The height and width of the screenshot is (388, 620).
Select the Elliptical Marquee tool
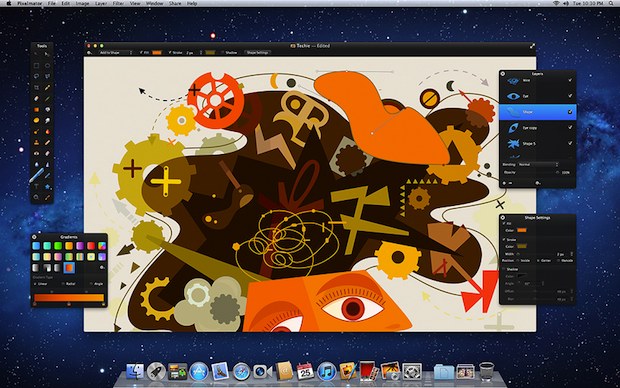coord(47,65)
